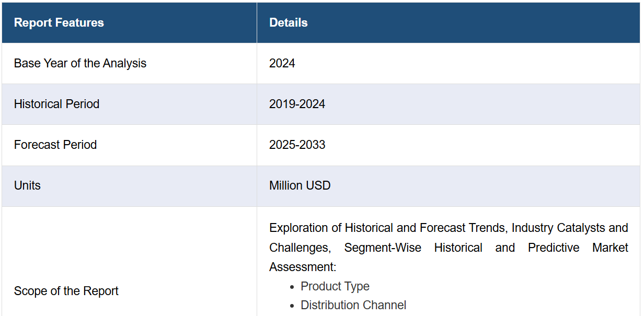Select the Units row label
The height and width of the screenshot is (316, 644).
tap(27, 185)
